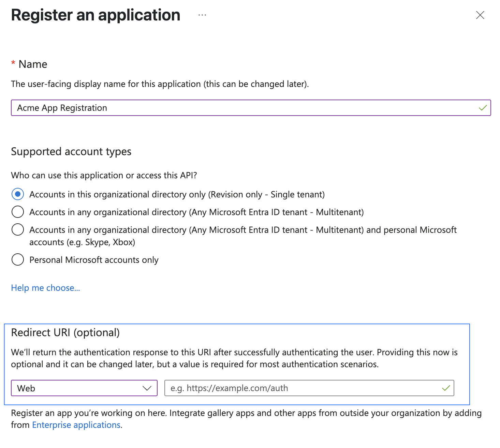Open the Help me choose link
Screen dimensions: 500x448
tap(45, 288)
